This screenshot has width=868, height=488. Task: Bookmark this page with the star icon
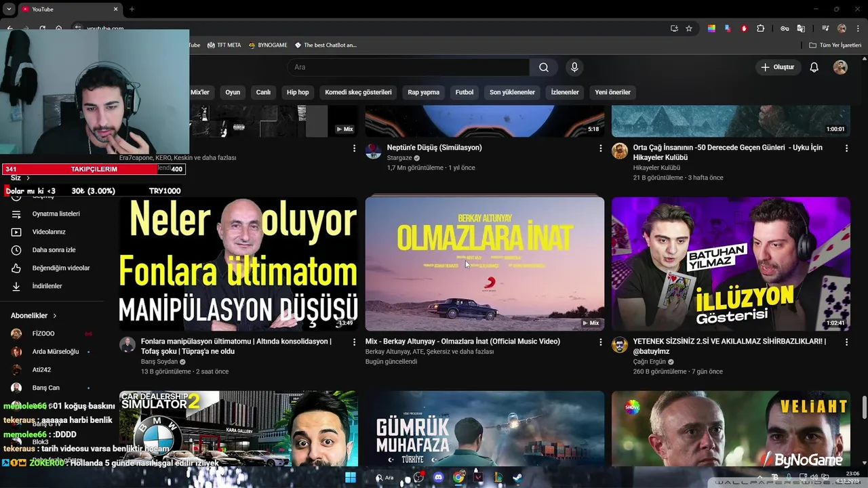[x=689, y=28]
